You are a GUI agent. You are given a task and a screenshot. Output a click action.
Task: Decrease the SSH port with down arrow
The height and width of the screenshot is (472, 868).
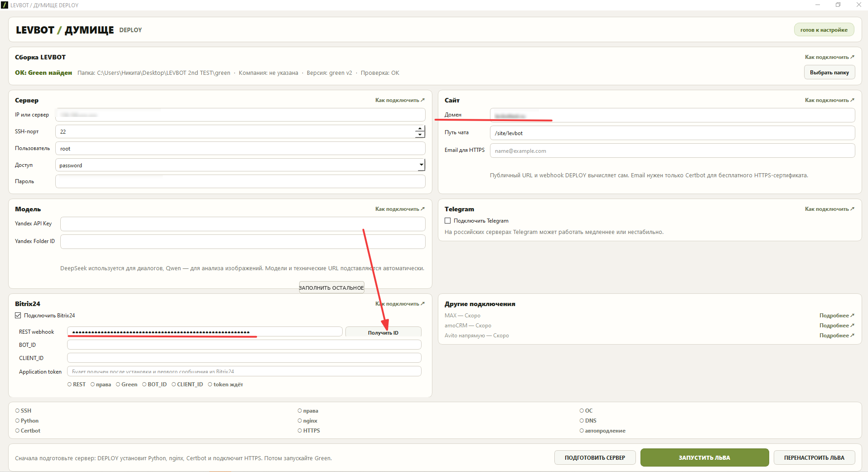[x=420, y=134]
